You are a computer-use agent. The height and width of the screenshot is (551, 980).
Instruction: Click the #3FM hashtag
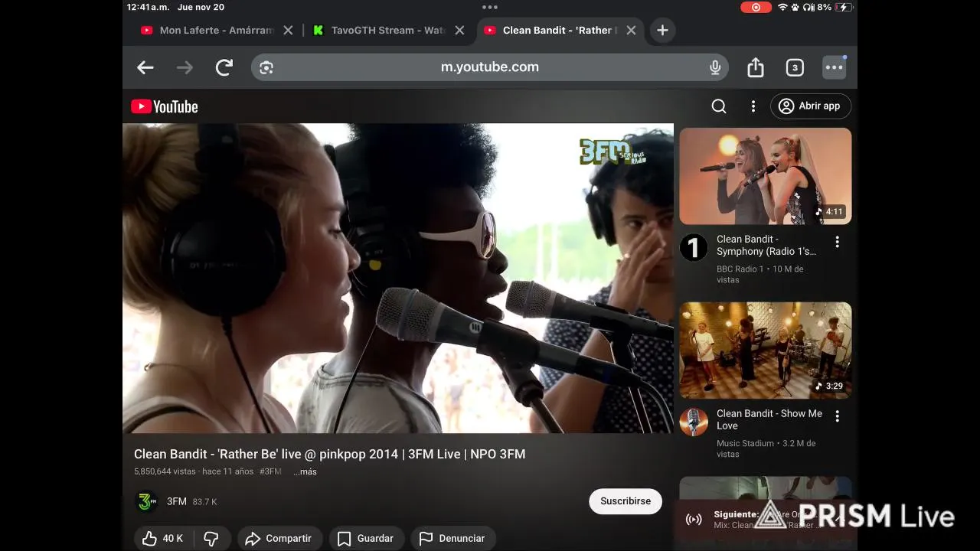point(270,471)
